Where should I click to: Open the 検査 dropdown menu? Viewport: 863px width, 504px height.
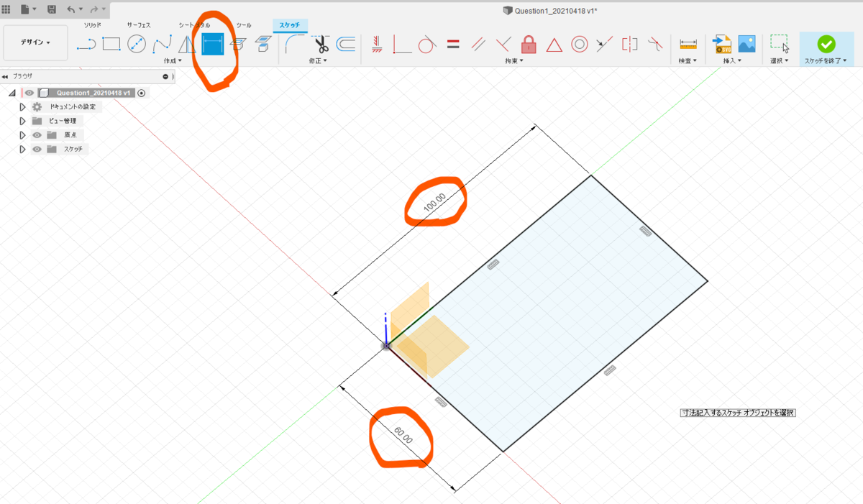pos(688,61)
